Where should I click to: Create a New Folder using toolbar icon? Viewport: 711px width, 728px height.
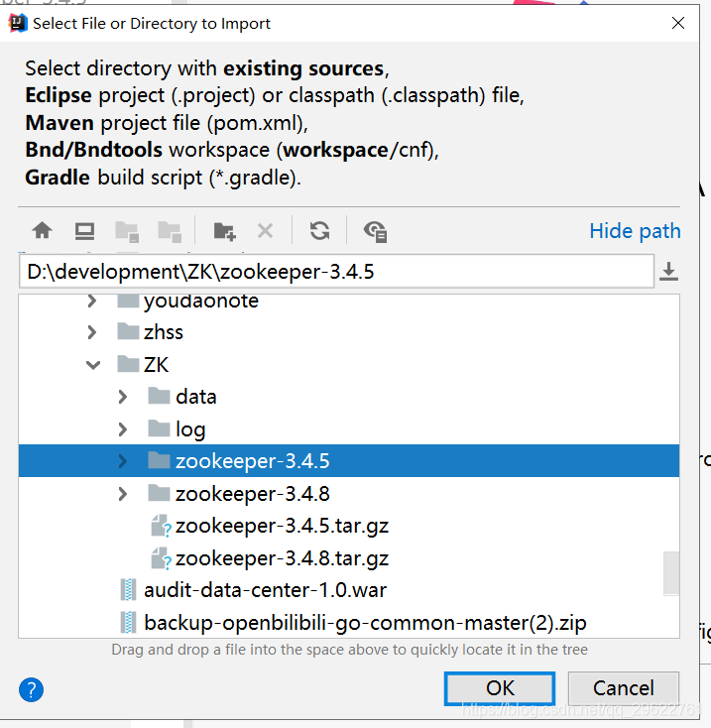[225, 231]
